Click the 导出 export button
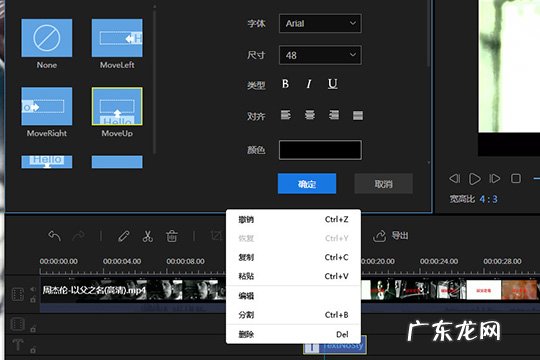540x360 pixels. 391,236
